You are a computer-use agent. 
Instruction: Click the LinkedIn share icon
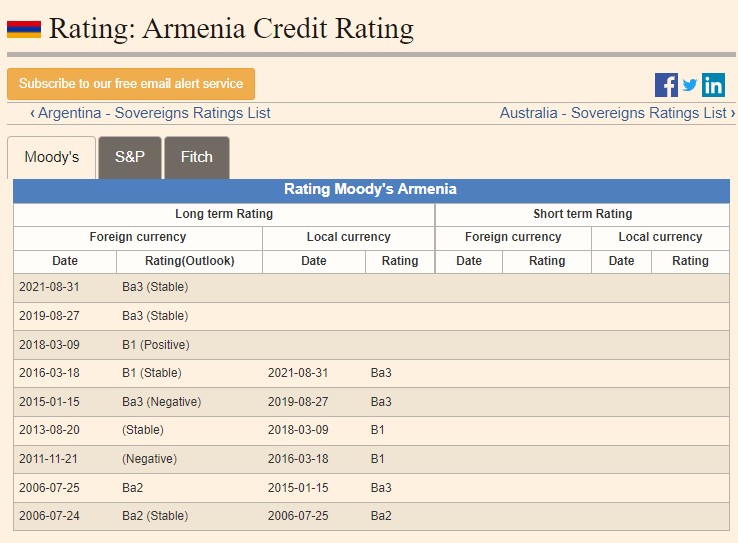[x=713, y=85]
